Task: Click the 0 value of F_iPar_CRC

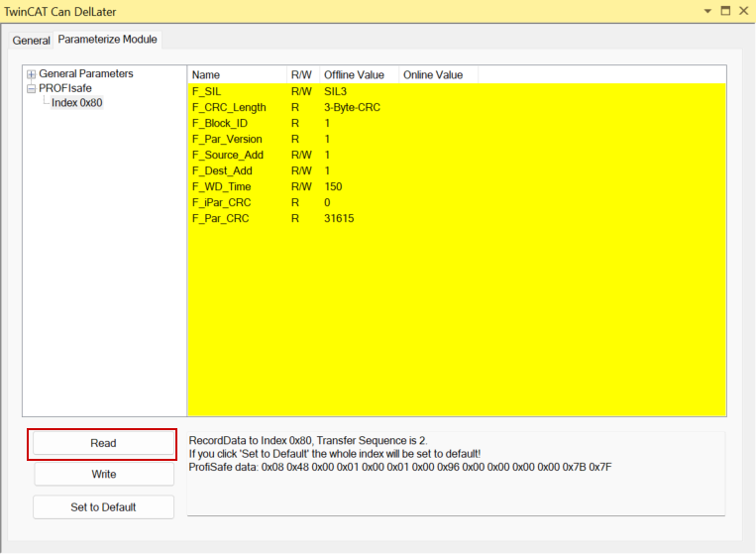Action: [x=327, y=203]
